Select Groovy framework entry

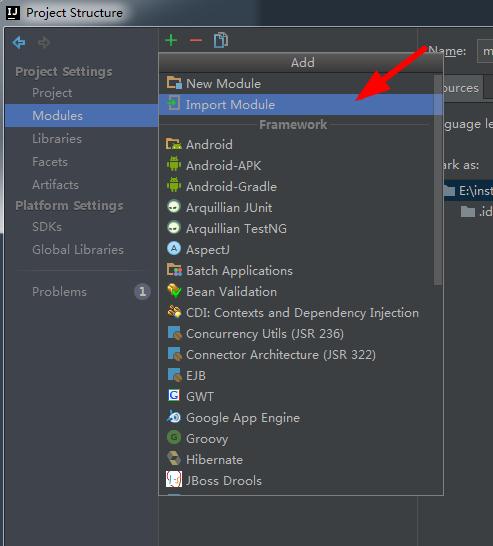[301, 438]
